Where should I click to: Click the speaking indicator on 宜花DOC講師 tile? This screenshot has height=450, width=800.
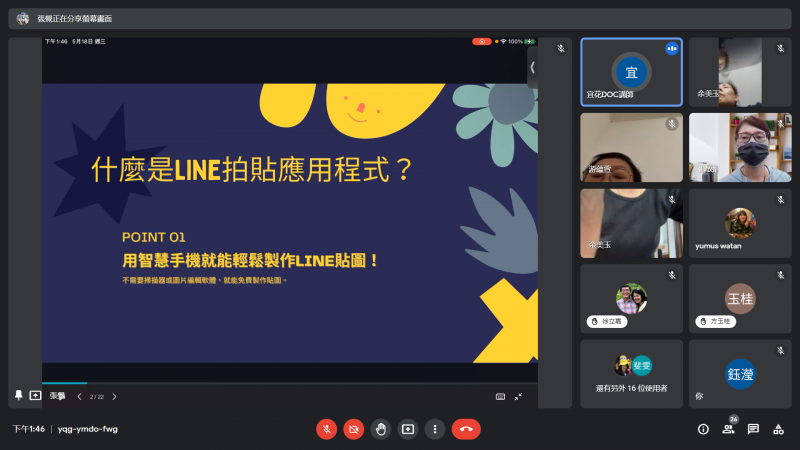[672, 49]
